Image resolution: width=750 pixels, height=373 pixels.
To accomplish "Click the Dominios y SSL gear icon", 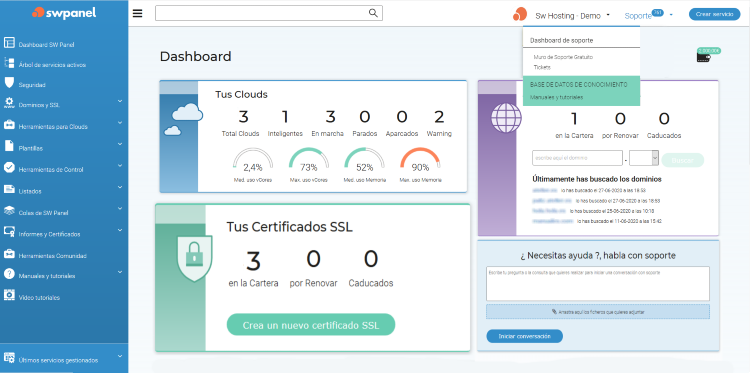I will pyautogui.click(x=9, y=103).
